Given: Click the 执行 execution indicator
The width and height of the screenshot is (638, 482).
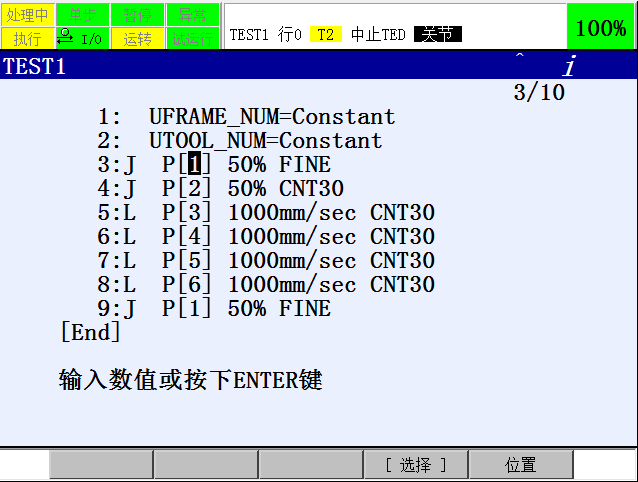Looking at the screenshot, I should 28,39.
